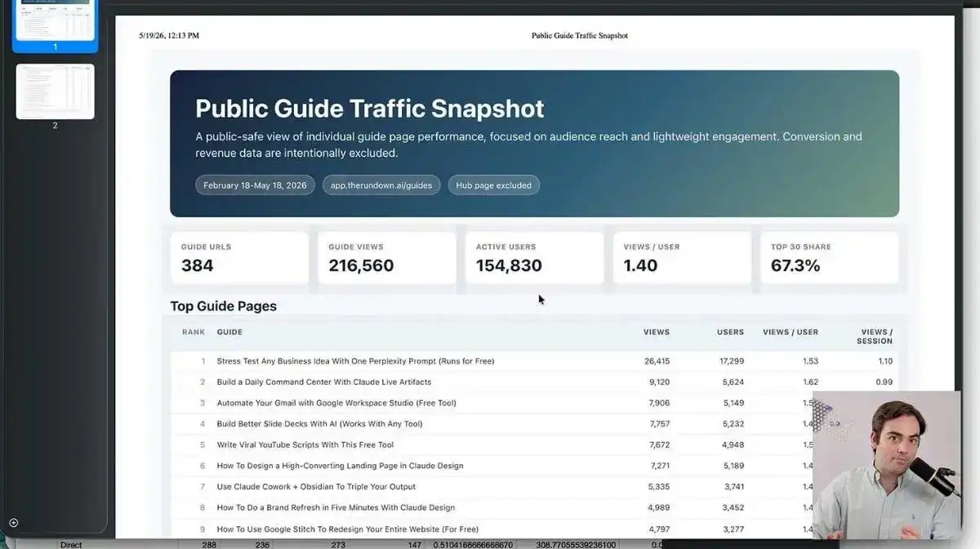Click 'Build Better Slide Decks With AI' row

pyautogui.click(x=534, y=424)
